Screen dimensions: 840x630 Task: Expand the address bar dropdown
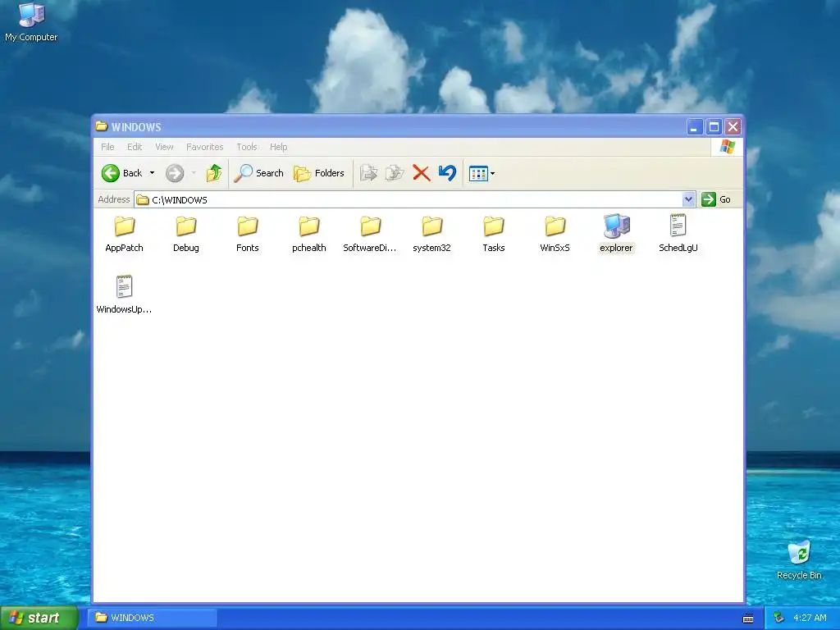point(688,199)
